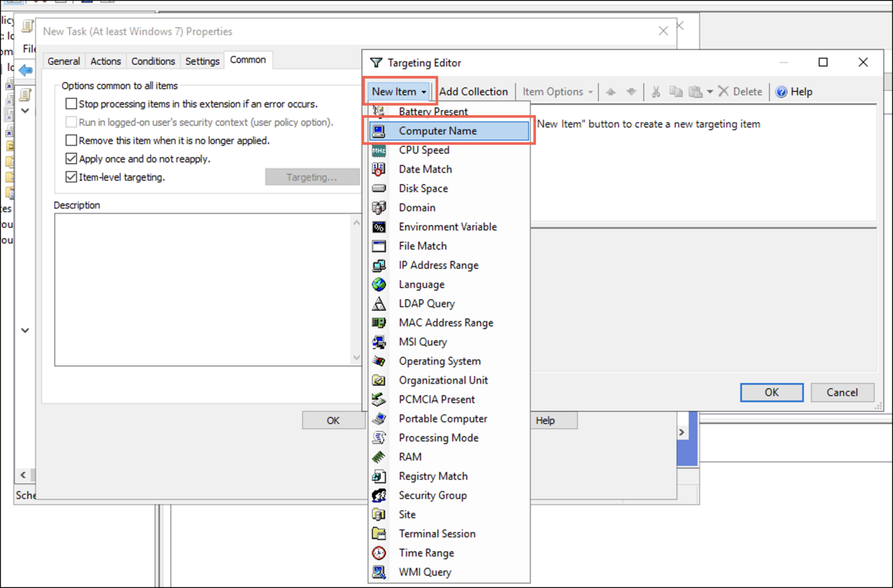The height and width of the screenshot is (588, 893).
Task: Disable Item-level targeting checkbox
Action: click(x=71, y=177)
